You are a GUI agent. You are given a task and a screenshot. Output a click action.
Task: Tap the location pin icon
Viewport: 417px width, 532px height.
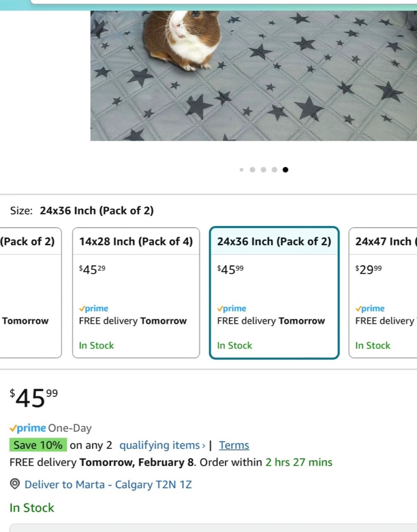click(15, 484)
